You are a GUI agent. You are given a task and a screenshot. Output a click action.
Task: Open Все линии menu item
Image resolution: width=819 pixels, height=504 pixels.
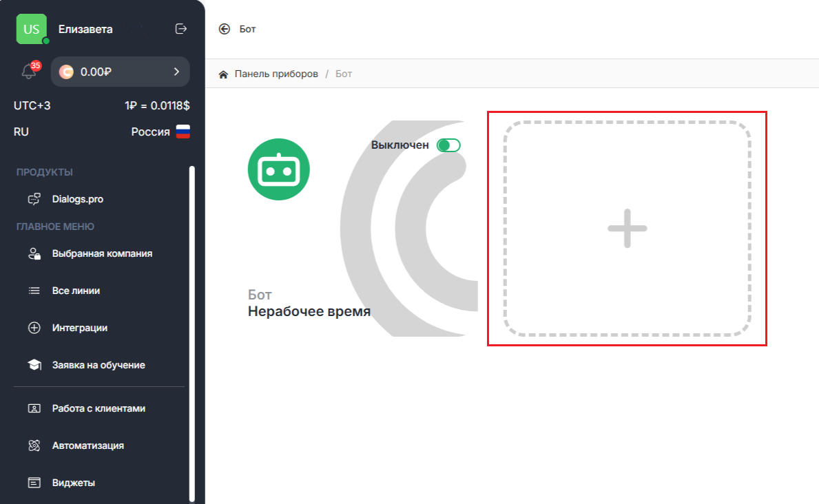pyautogui.click(x=76, y=291)
